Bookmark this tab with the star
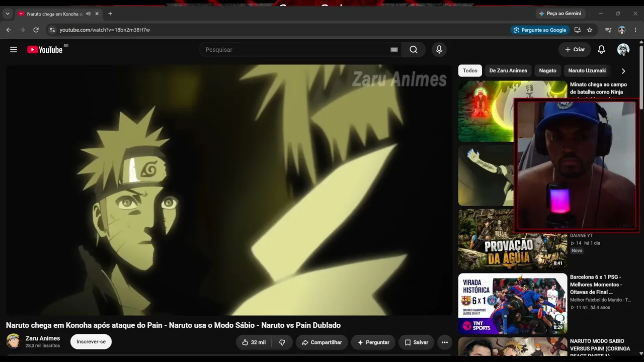 click(x=590, y=30)
